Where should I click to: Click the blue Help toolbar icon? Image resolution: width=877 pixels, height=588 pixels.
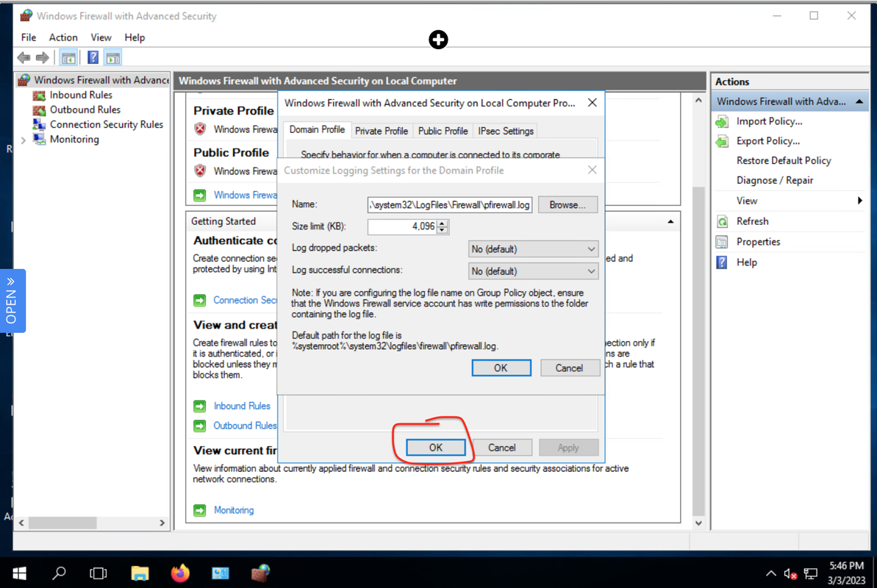(x=93, y=57)
